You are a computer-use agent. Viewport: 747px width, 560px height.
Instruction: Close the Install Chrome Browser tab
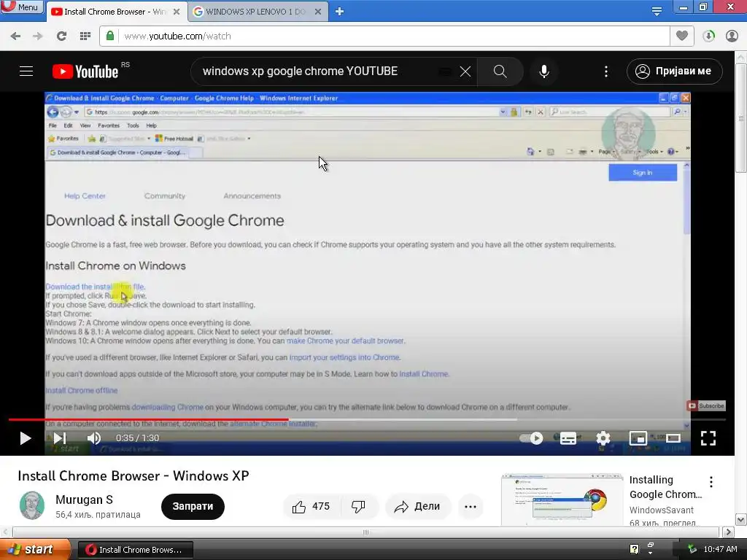(177, 12)
